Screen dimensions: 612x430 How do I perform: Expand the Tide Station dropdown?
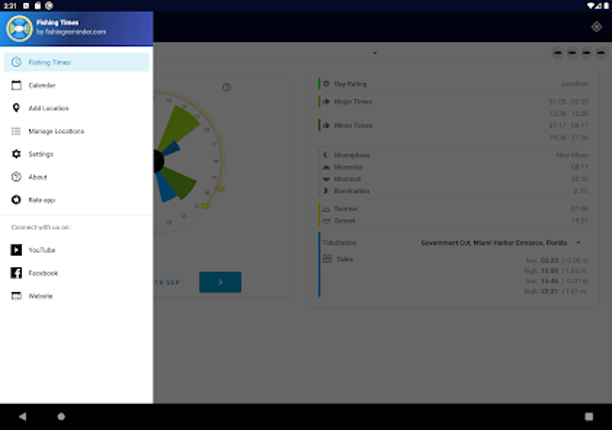click(x=578, y=242)
